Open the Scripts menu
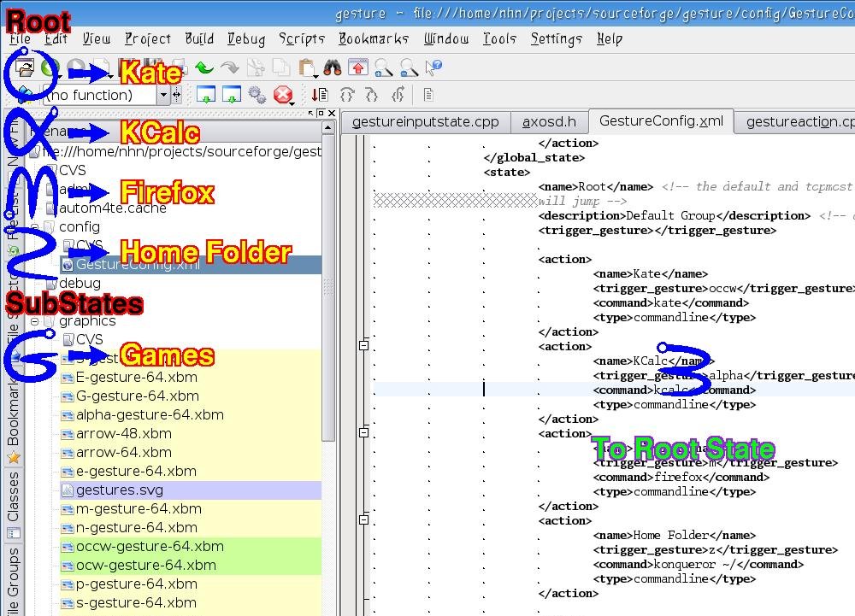Viewport: 855px width, 616px height. click(x=302, y=38)
